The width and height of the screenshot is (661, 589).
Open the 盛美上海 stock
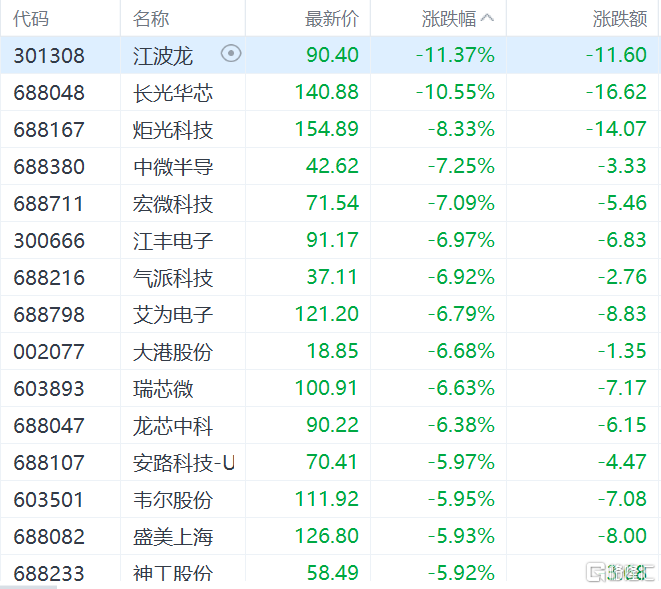[173, 537]
